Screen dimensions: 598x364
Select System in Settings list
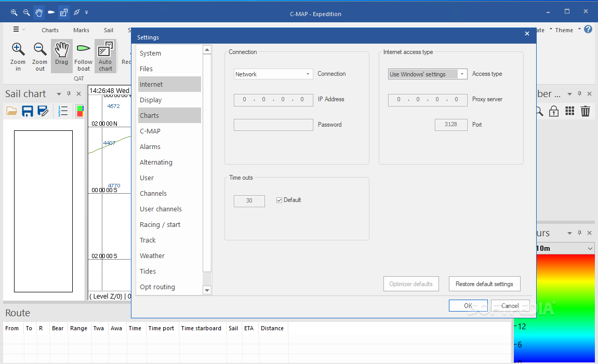(169, 53)
